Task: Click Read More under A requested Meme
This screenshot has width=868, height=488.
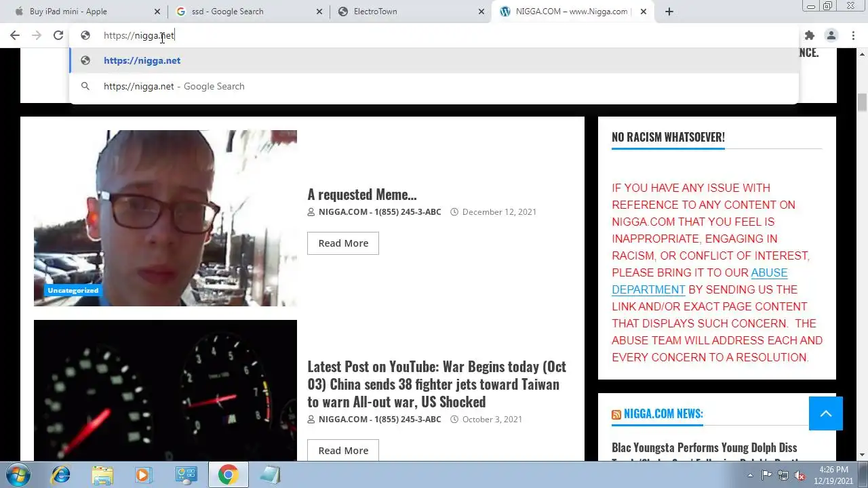Action: [x=343, y=243]
